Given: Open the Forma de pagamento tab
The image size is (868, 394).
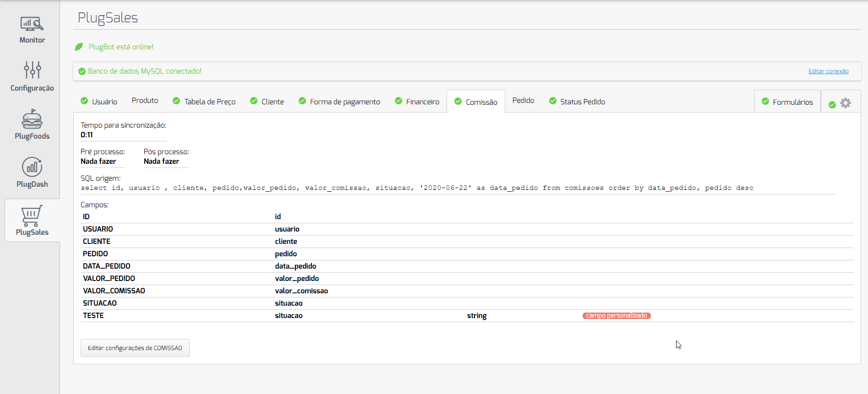Looking at the screenshot, I should [x=339, y=101].
